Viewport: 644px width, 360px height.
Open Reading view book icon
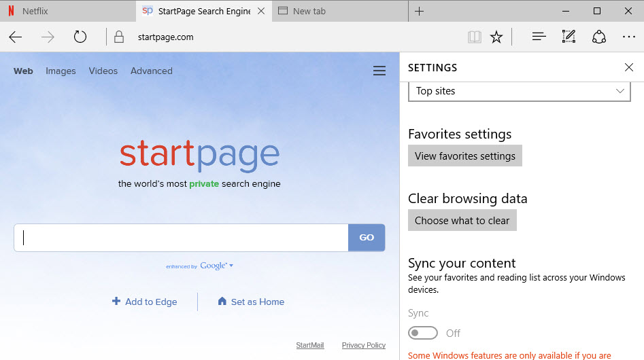474,37
